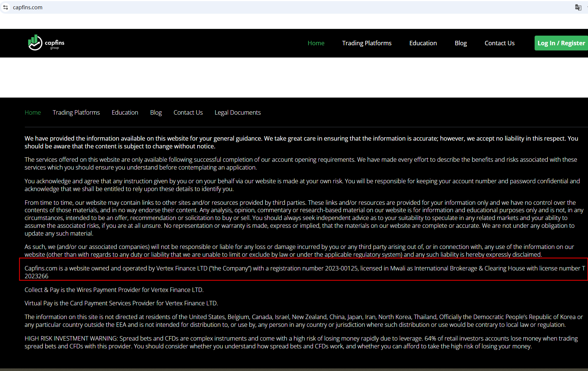Click the Capfins group logo
The image size is (588, 371).
pos(46,43)
